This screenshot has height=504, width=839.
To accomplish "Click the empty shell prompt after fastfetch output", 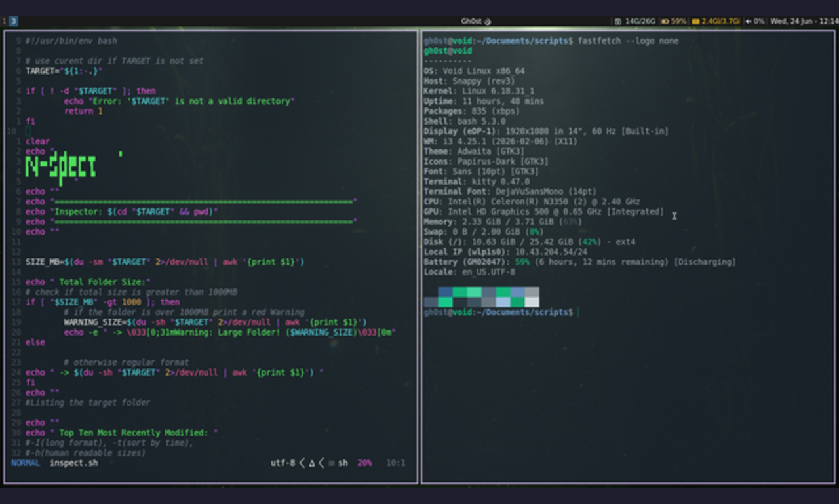I will pos(500,313).
